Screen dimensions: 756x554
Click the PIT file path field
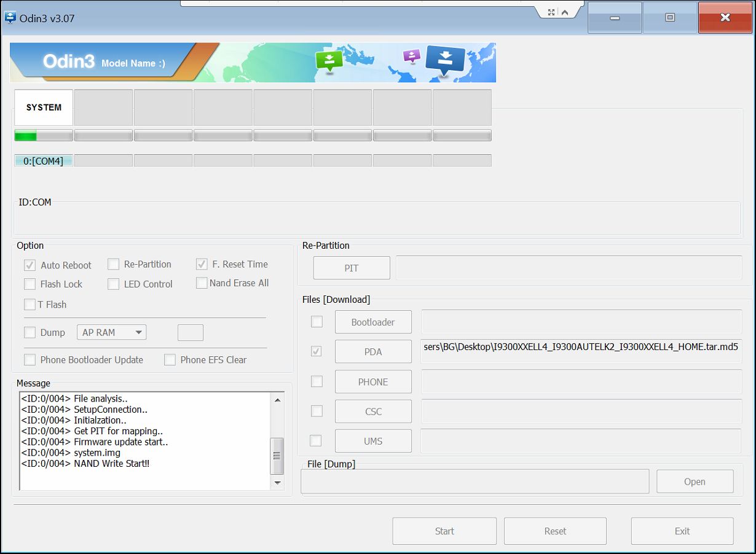[569, 268]
